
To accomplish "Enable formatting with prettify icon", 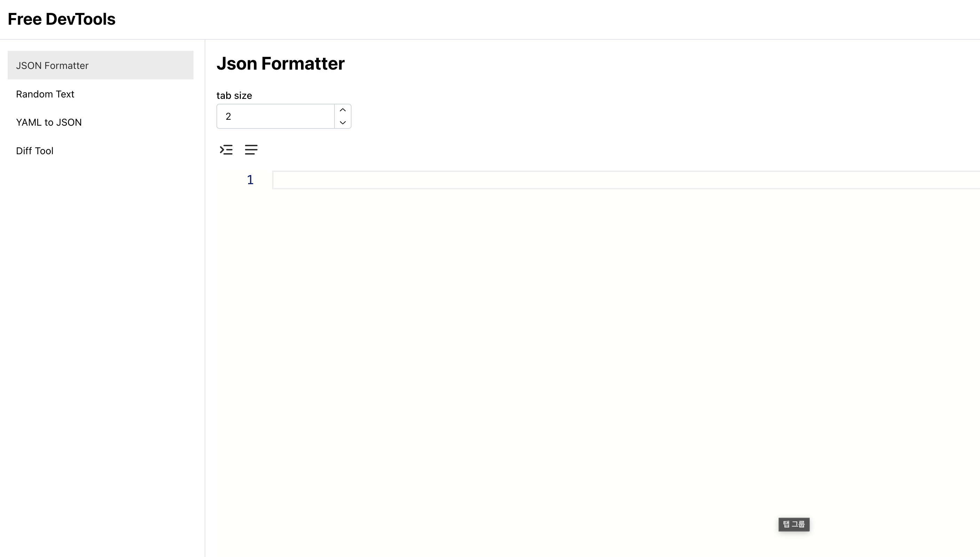I will tap(226, 150).
